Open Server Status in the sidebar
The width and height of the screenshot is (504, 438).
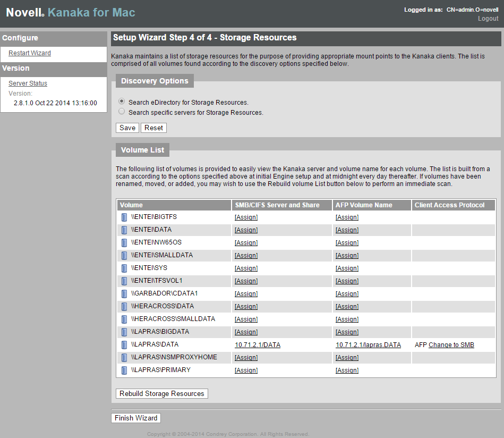pyautogui.click(x=28, y=83)
